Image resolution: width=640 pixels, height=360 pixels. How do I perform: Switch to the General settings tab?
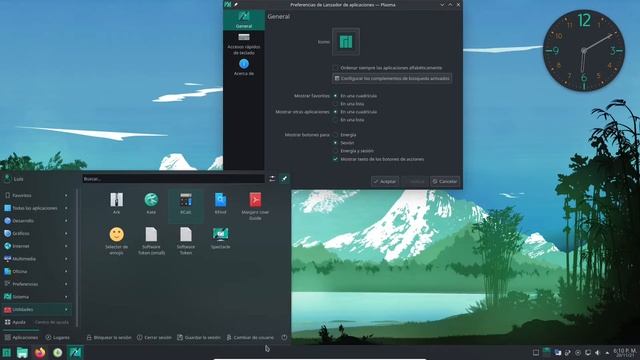244,20
